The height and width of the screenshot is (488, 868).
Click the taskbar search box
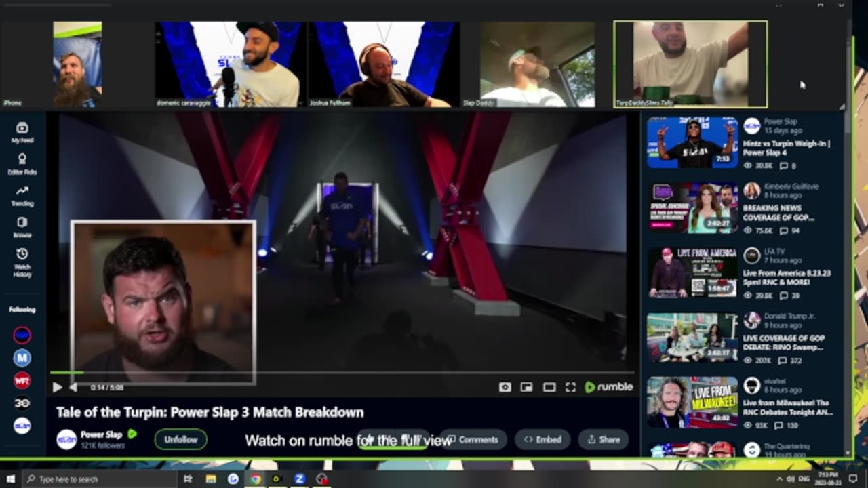(x=100, y=479)
